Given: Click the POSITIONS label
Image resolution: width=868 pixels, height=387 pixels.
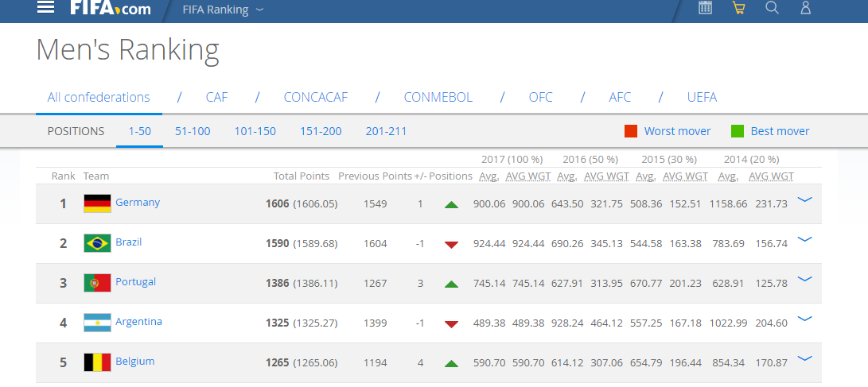Looking at the screenshot, I should [76, 132].
